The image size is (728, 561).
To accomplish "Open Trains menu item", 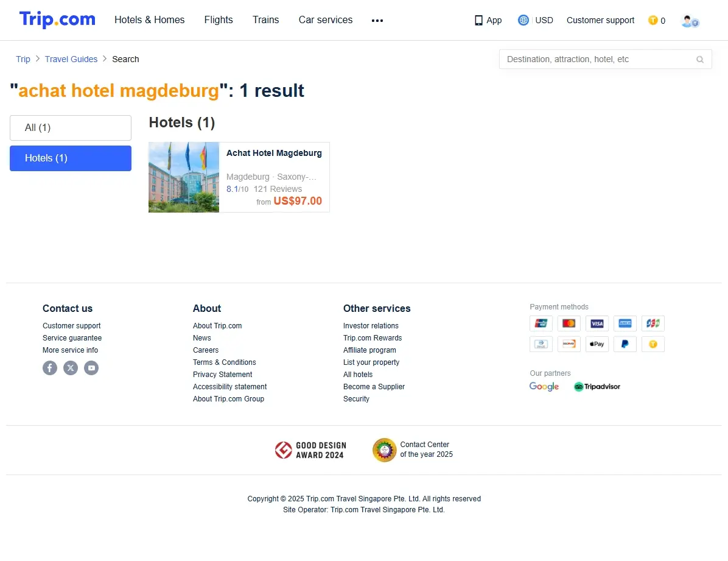I will (265, 20).
